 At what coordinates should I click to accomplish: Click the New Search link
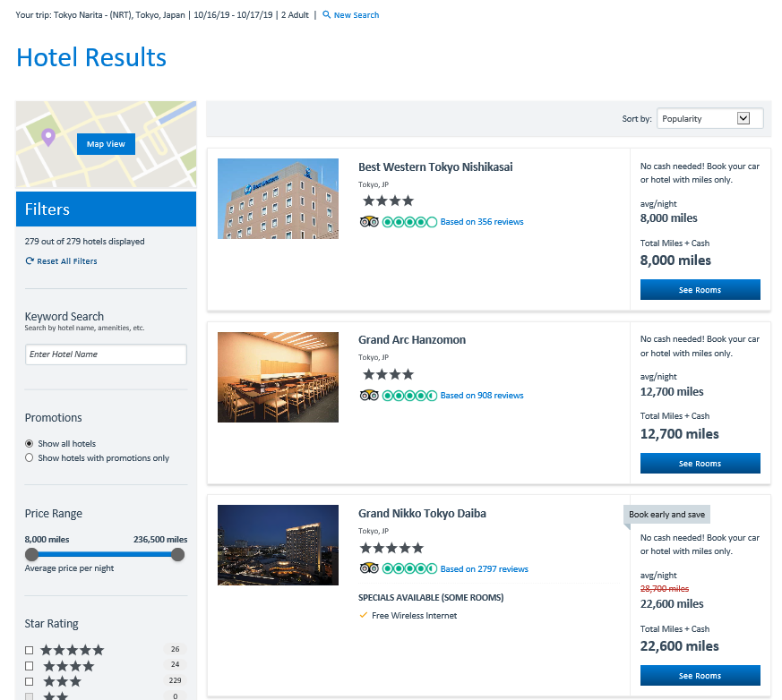coord(357,15)
